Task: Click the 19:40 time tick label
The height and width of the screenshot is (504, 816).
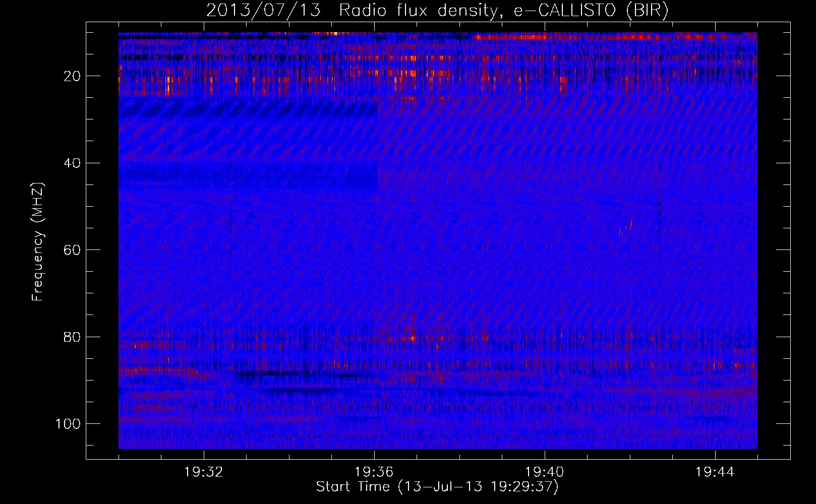Action: pos(545,472)
